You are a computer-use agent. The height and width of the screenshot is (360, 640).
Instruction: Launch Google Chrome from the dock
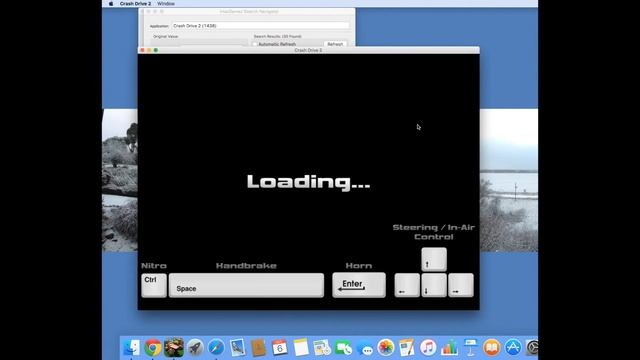point(153,348)
